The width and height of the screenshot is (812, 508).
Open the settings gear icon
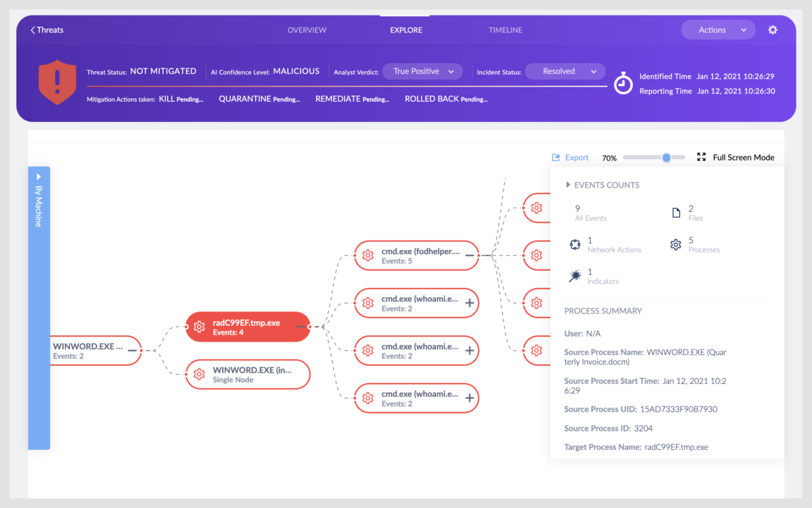tap(773, 30)
